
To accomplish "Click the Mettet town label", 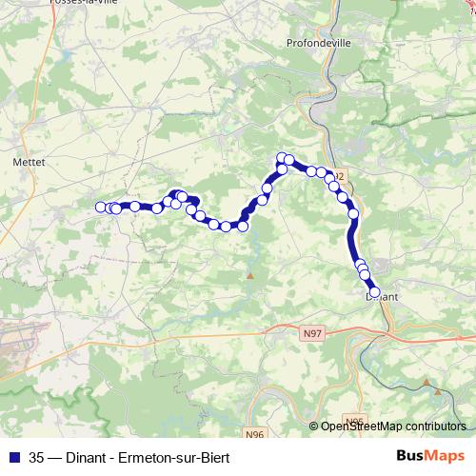I will click(x=29, y=162).
